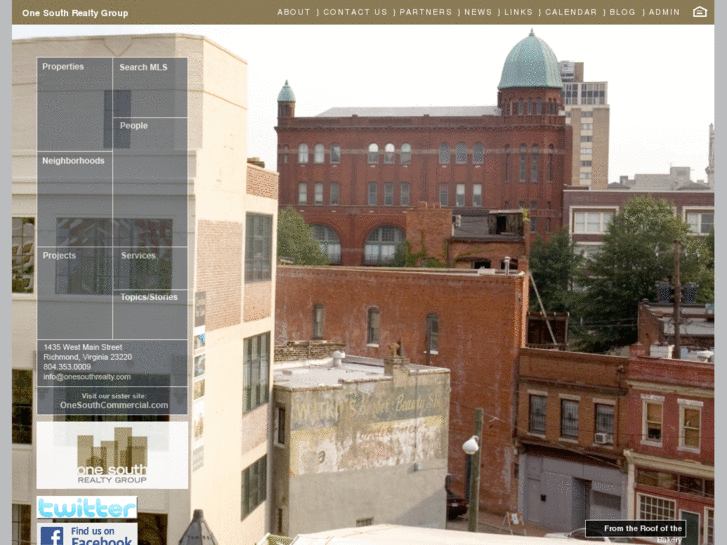Click the 'From the Roof of the' caption

(x=643, y=528)
